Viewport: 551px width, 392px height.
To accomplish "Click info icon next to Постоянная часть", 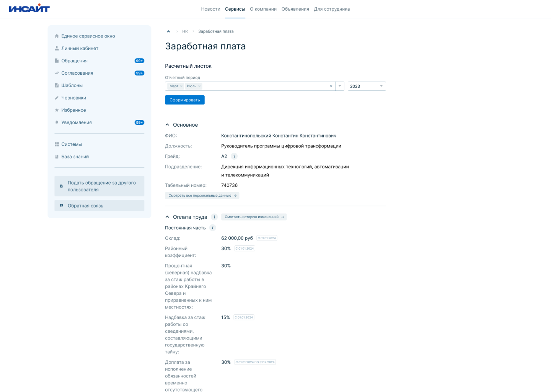I will coord(213,228).
